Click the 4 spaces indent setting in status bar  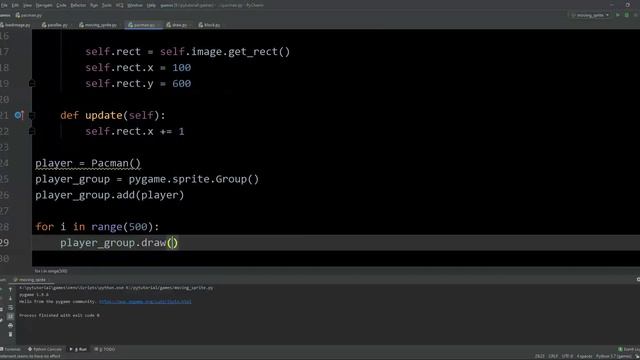(584, 356)
